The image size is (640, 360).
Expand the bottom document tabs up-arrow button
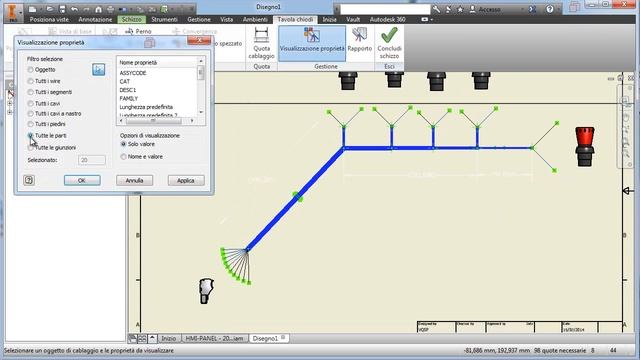pos(152,339)
